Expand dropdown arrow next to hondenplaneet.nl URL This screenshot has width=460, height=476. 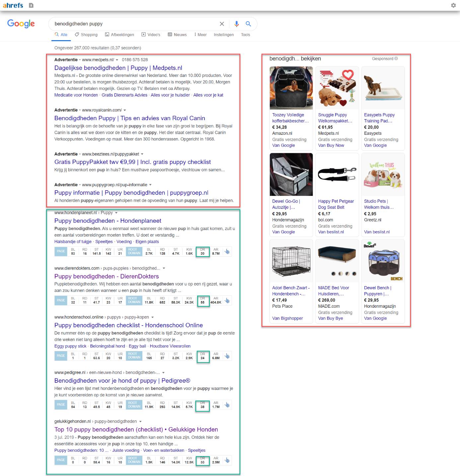pos(116,213)
